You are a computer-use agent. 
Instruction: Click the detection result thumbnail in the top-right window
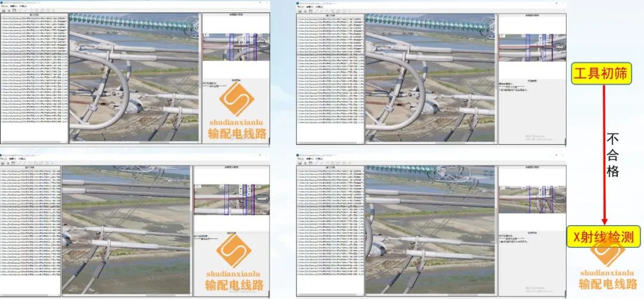[x=532, y=48]
